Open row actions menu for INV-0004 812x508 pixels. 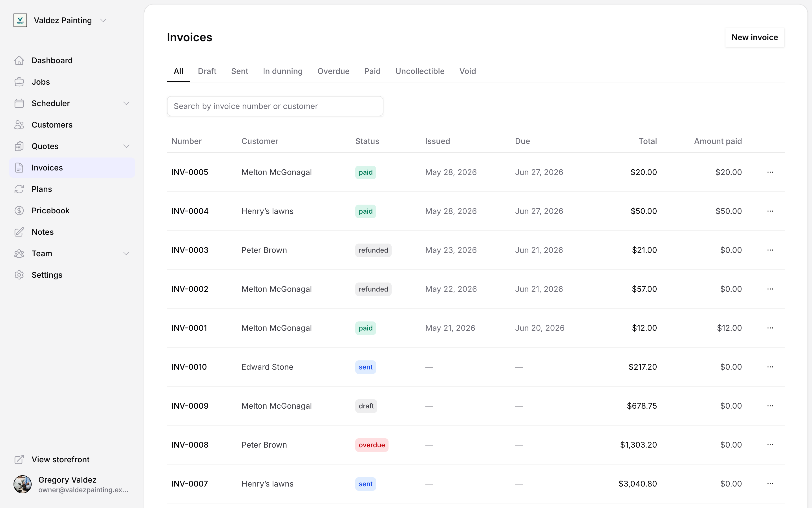[x=770, y=211]
